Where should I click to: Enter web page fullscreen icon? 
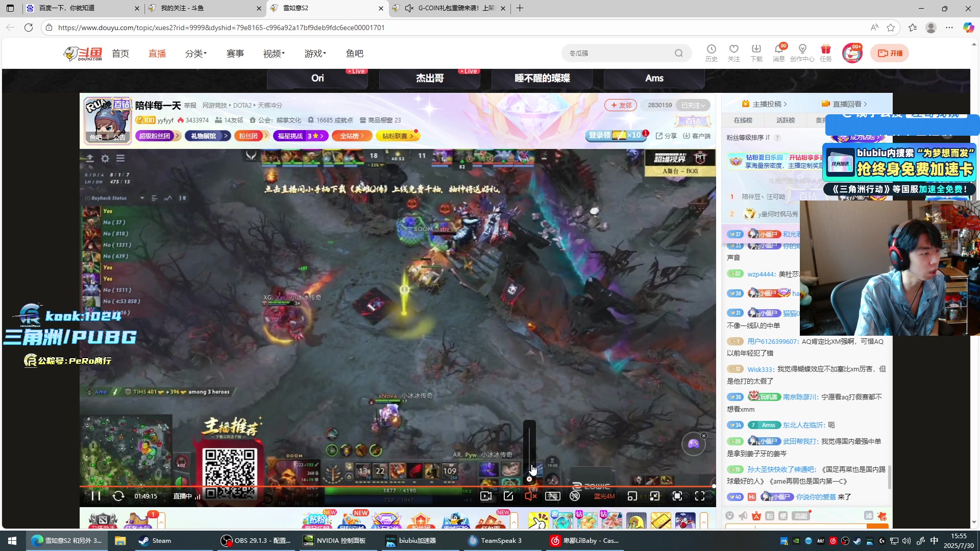coord(677,496)
